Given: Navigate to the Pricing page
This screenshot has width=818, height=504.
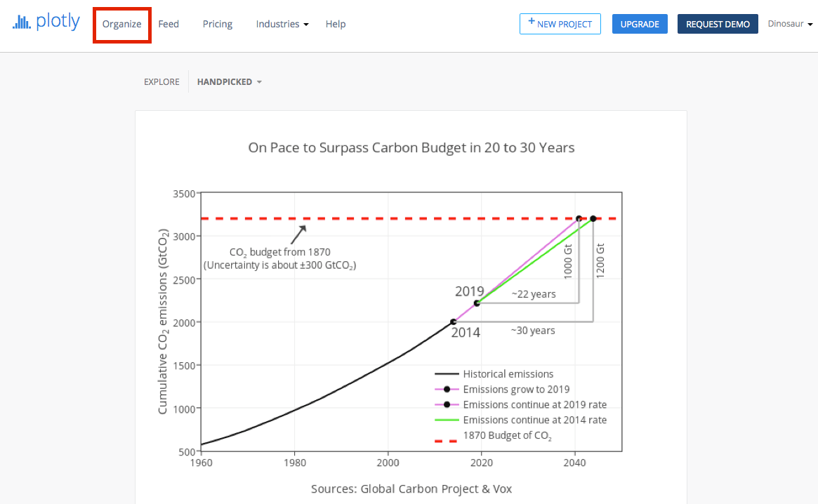Looking at the screenshot, I should (217, 23).
